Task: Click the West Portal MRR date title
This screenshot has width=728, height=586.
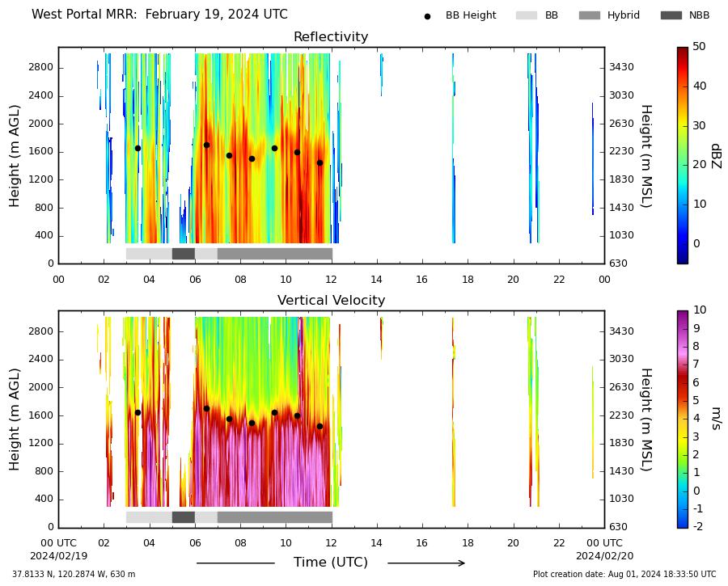Action: coord(159,15)
